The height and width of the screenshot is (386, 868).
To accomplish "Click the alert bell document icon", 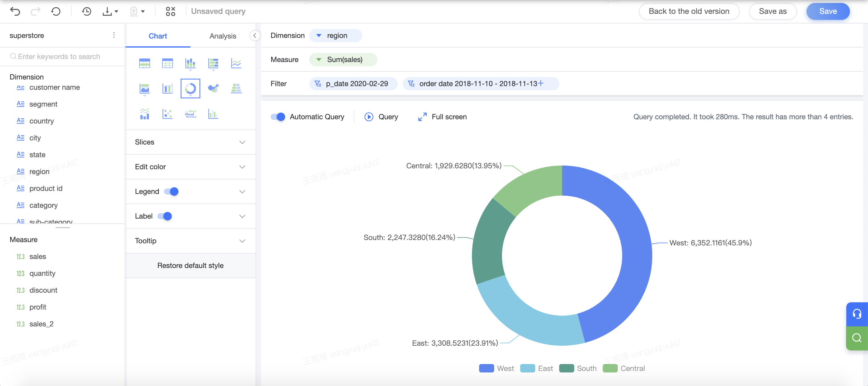I will click(134, 11).
